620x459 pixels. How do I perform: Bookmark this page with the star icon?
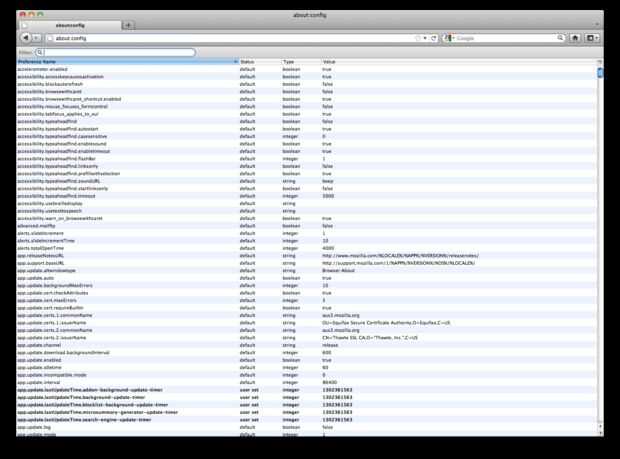[418, 38]
